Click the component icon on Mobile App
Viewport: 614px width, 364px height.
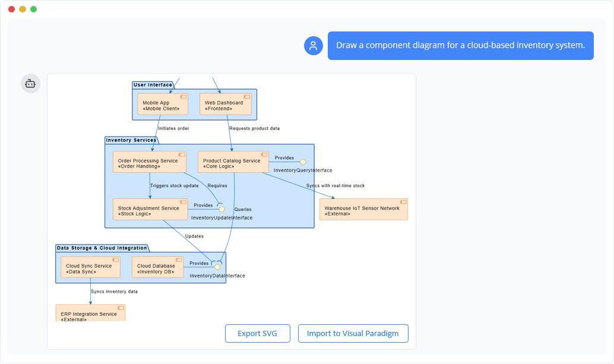coord(183,96)
